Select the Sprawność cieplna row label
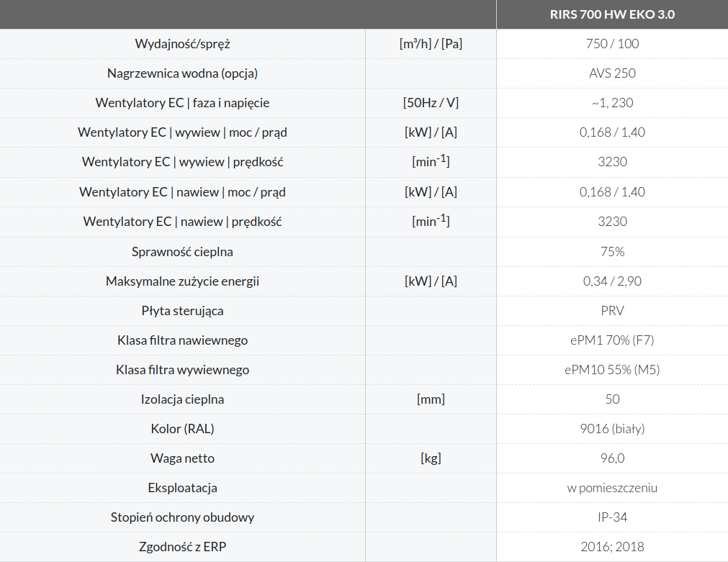Viewport: 728px width, 562px height. click(182, 252)
